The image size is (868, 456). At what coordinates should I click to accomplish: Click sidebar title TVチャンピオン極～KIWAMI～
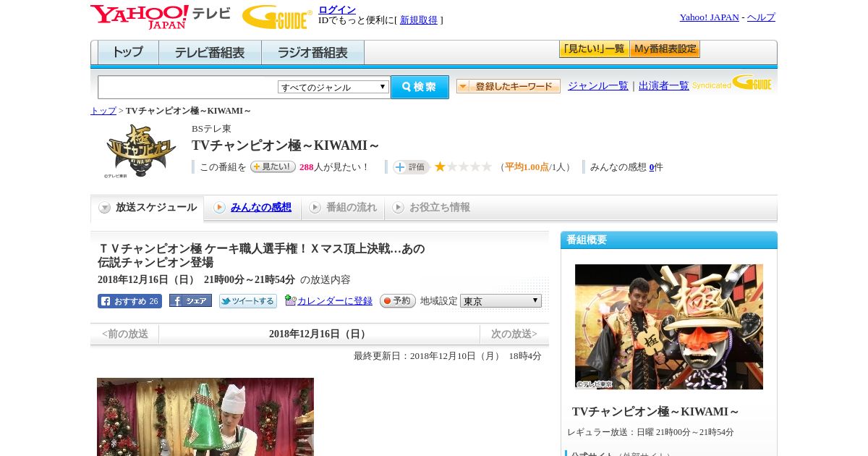point(656,412)
